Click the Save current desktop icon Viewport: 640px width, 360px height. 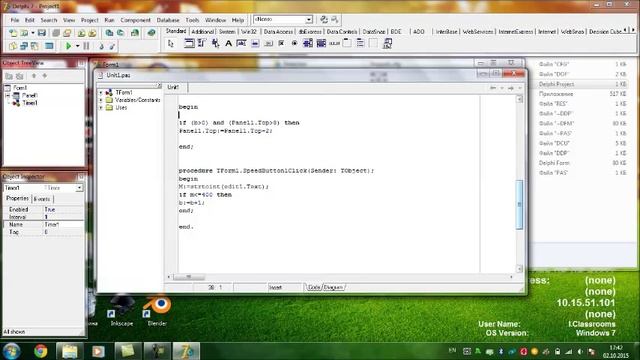pos(324,19)
